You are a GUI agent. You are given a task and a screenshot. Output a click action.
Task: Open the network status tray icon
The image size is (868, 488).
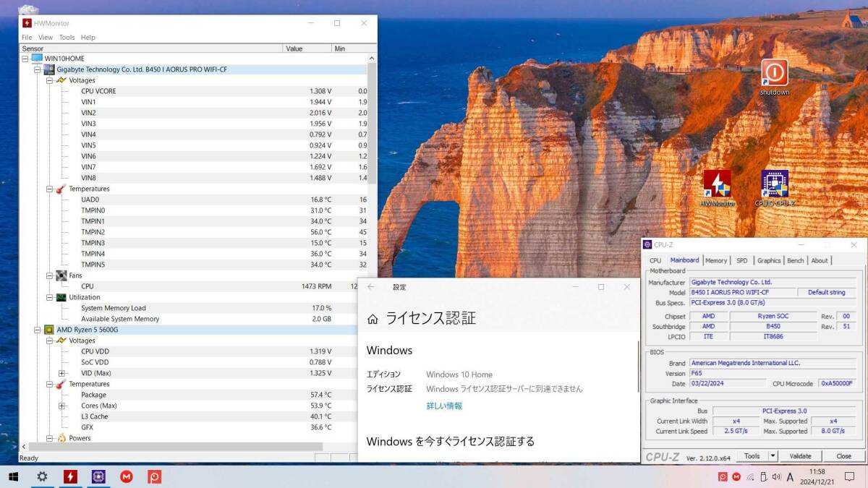pyautogui.click(x=750, y=477)
